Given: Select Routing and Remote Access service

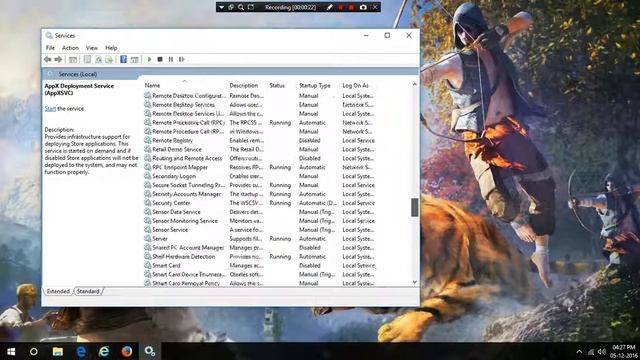Looking at the screenshot, I should (x=260, y=158).
